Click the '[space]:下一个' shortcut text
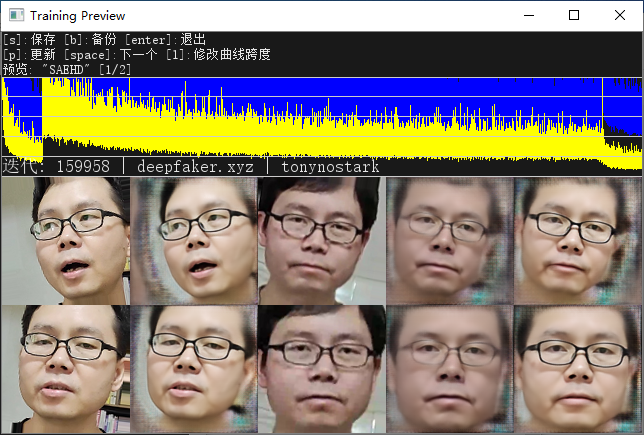The height and width of the screenshot is (436, 644). click(110, 55)
